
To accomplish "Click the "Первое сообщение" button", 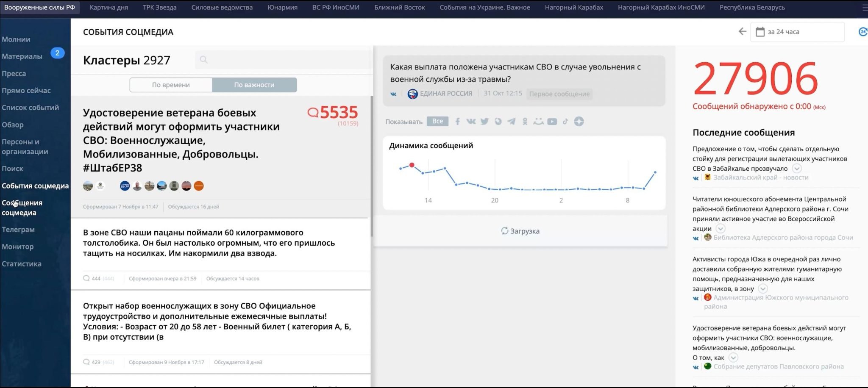I will (559, 94).
